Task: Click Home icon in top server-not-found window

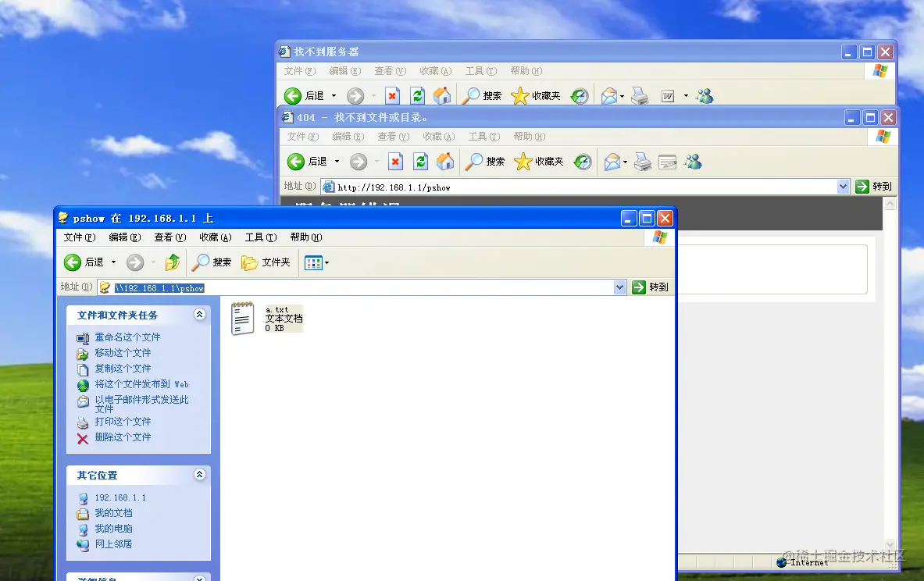Action: [x=442, y=96]
